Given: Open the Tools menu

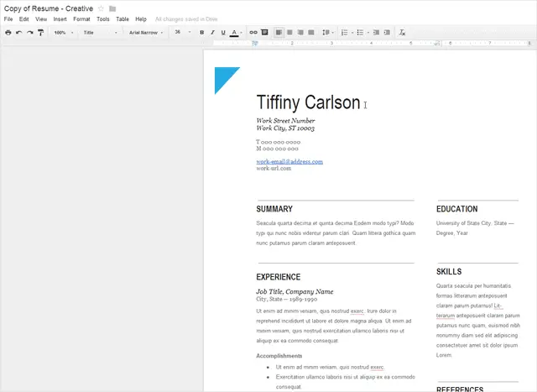Looking at the screenshot, I should (x=102, y=19).
